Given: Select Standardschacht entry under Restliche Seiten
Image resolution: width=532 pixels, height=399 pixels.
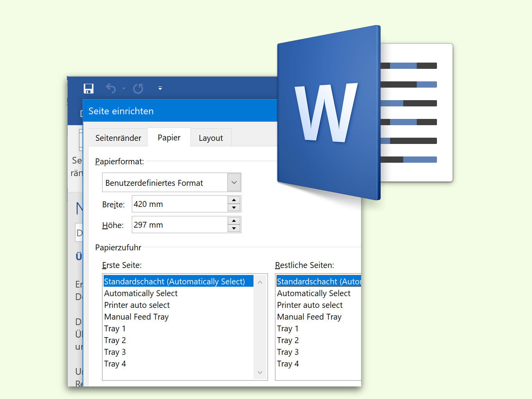Looking at the screenshot, I should [318, 281].
